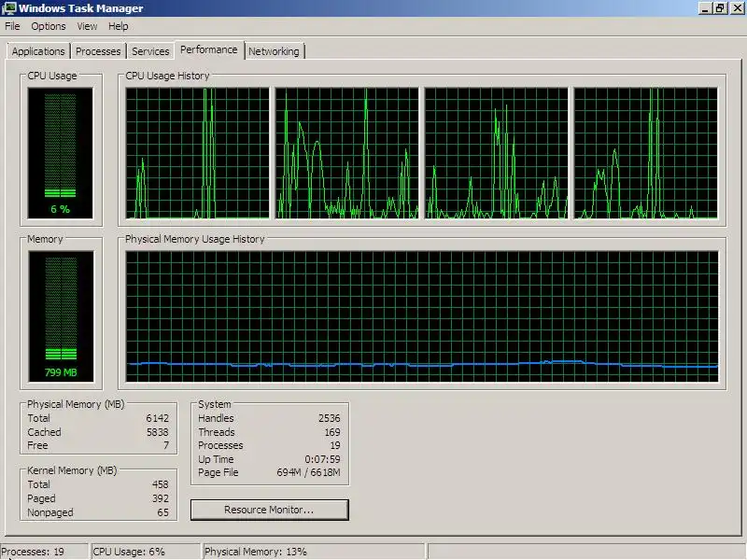747x560 pixels.
Task: Close the Task Manager window
Action: (737, 8)
